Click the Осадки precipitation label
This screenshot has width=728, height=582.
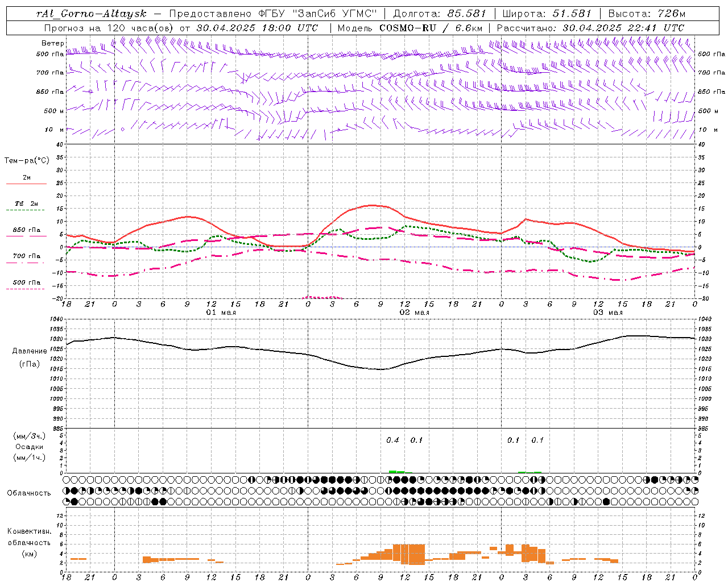tap(30, 447)
